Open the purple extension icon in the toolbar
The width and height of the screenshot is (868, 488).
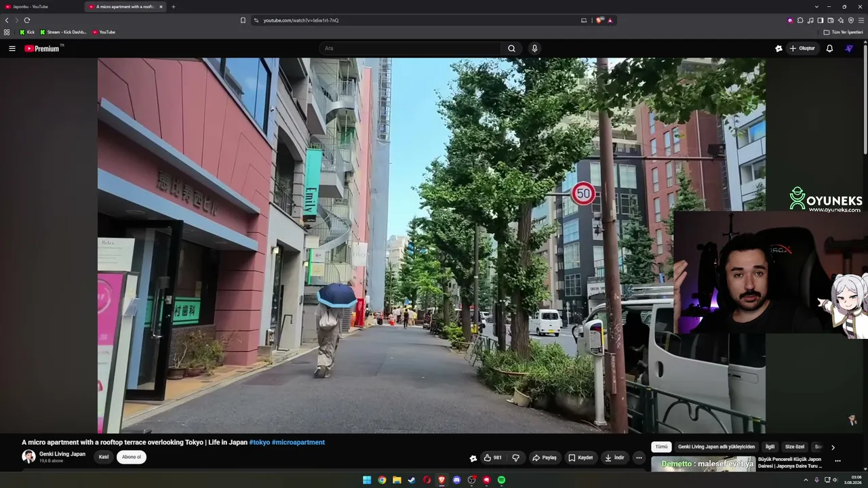click(790, 20)
